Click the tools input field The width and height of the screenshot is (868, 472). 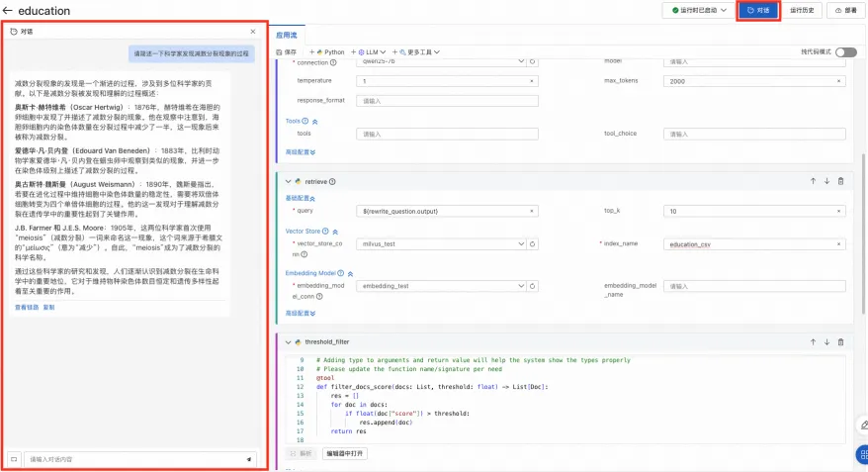point(447,134)
